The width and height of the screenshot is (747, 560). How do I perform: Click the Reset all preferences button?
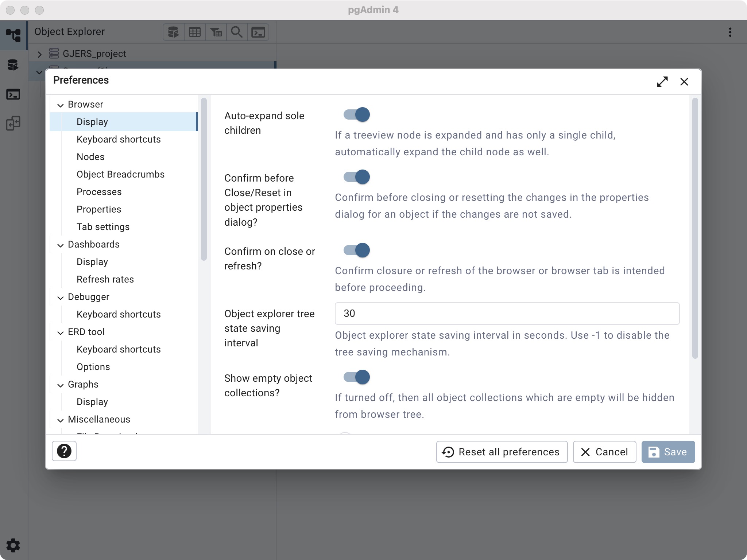(x=502, y=452)
